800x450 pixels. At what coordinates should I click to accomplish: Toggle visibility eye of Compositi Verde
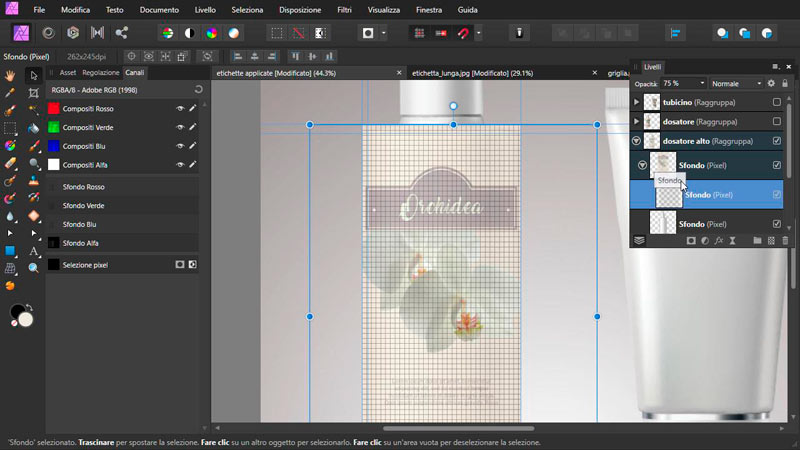click(180, 128)
